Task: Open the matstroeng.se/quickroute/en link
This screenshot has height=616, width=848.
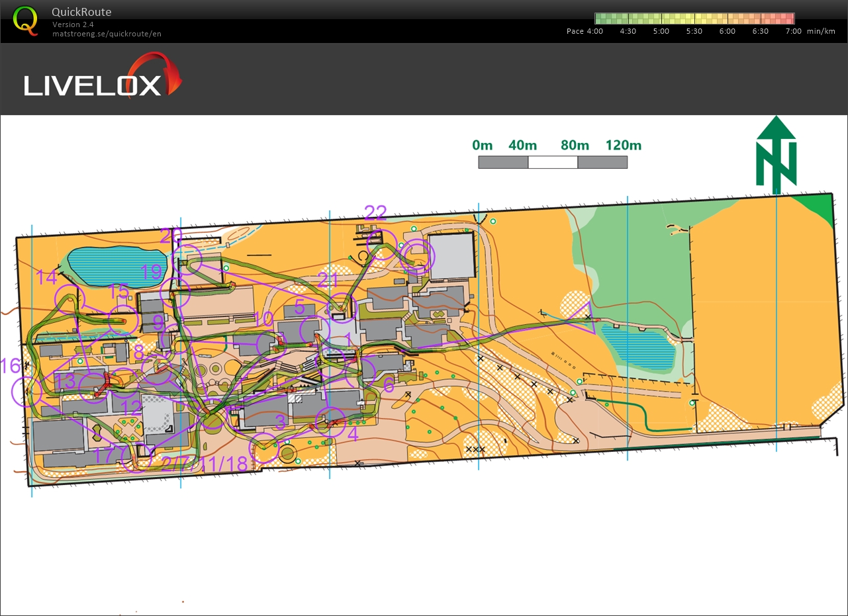Action: (x=107, y=34)
